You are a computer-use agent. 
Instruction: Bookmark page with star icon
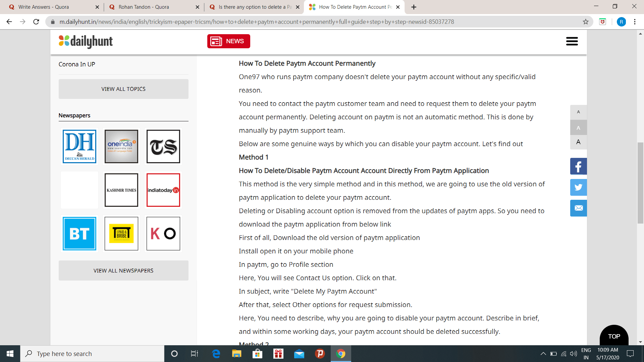click(586, 22)
